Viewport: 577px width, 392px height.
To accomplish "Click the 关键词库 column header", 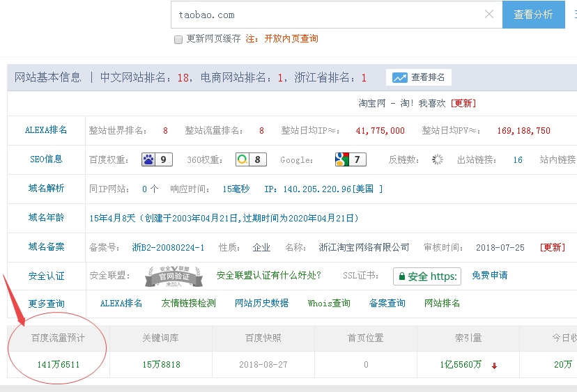I will [161, 338].
